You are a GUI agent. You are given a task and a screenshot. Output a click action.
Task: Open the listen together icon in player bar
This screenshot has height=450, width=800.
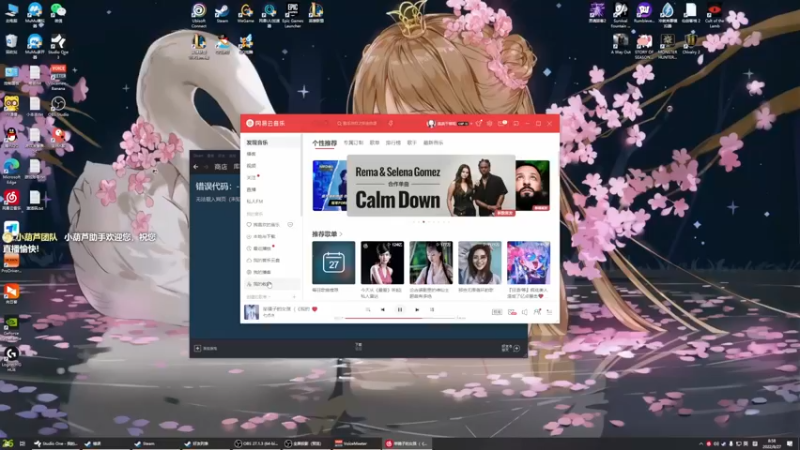click(537, 312)
